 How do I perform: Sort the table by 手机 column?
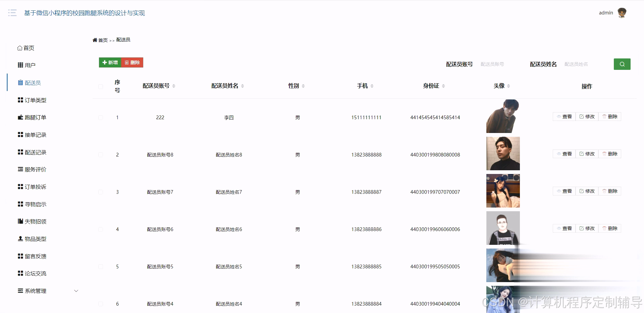coord(372,86)
